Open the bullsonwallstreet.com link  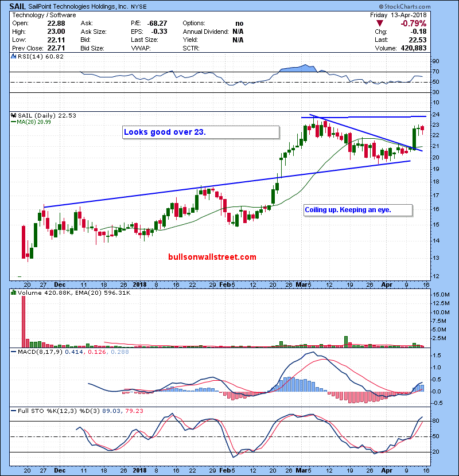(212, 257)
